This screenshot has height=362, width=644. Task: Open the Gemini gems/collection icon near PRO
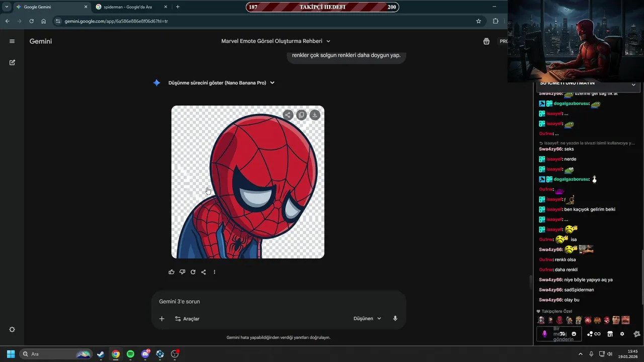(x=486, y=41)
